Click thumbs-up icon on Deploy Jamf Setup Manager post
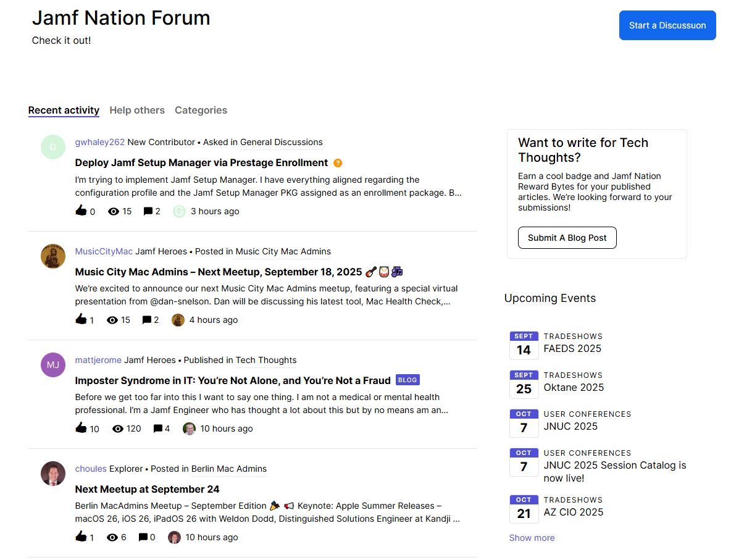This screenshot has height=560, width=752. point(81,211)
